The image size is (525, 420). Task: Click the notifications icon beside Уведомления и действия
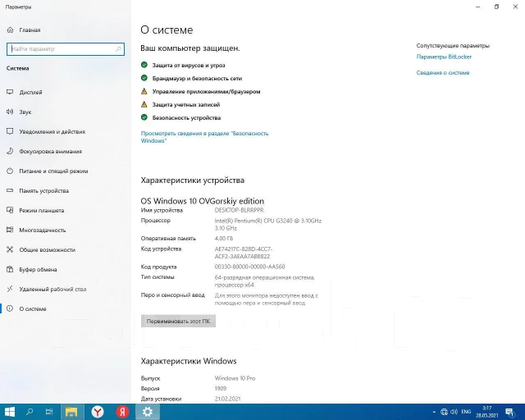[x=10, y=131]
